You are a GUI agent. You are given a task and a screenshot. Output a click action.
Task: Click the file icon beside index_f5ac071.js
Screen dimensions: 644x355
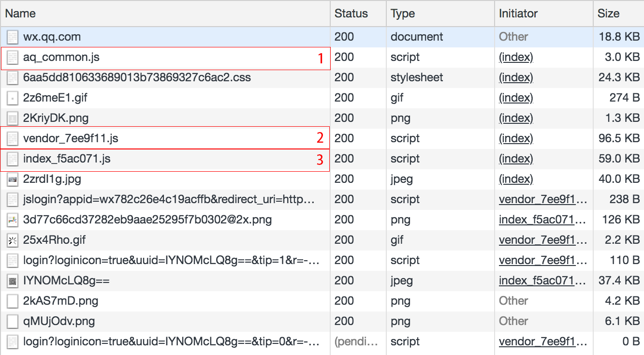[13, 159]
